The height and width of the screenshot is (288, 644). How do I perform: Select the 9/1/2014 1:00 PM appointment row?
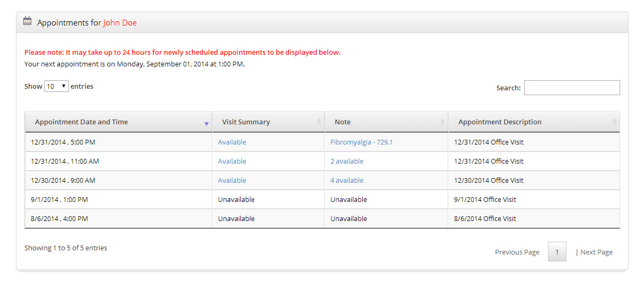(322, 200)
